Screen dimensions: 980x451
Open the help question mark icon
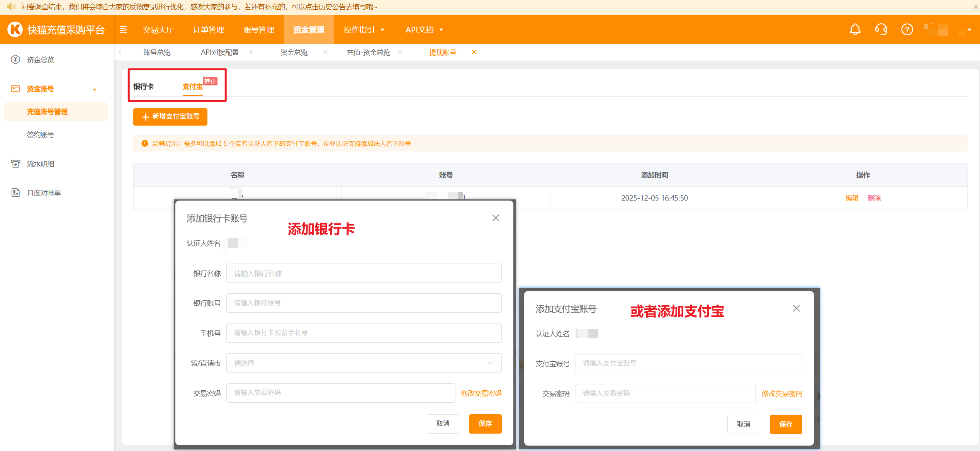tap(907, 30)
